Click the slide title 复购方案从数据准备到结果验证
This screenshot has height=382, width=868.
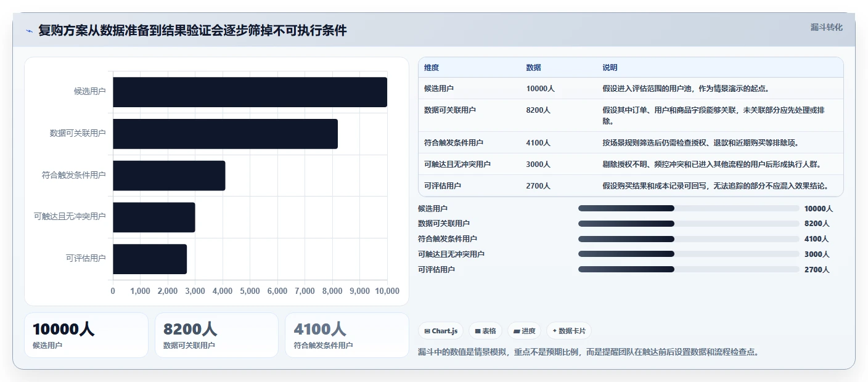(x=192, y=31)
